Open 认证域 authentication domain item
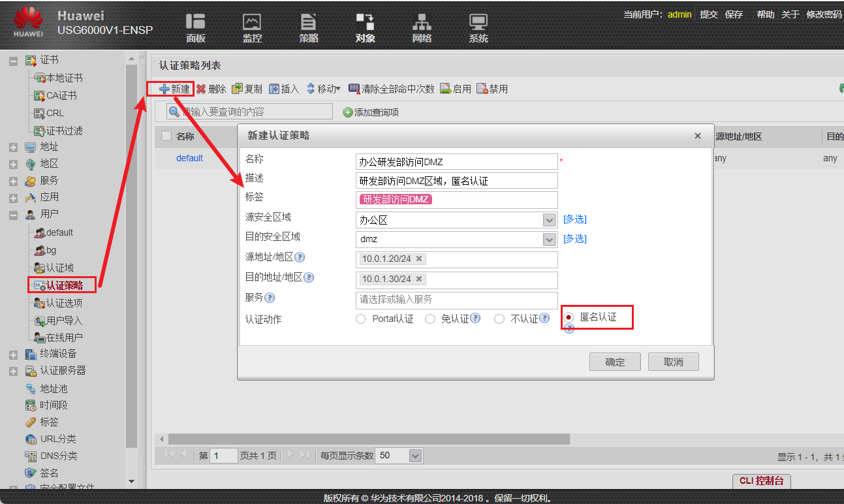 coord(59,268)
